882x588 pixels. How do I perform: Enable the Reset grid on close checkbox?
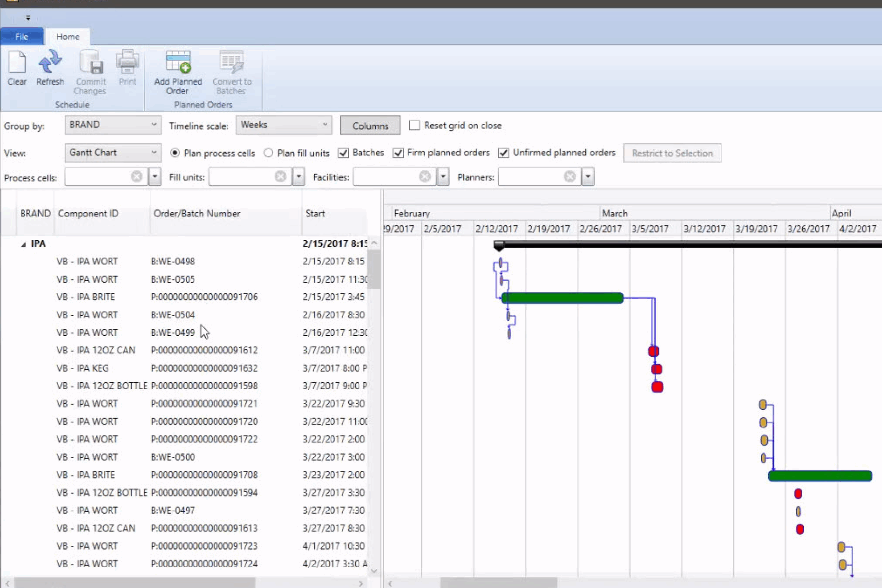pos(414,125)
